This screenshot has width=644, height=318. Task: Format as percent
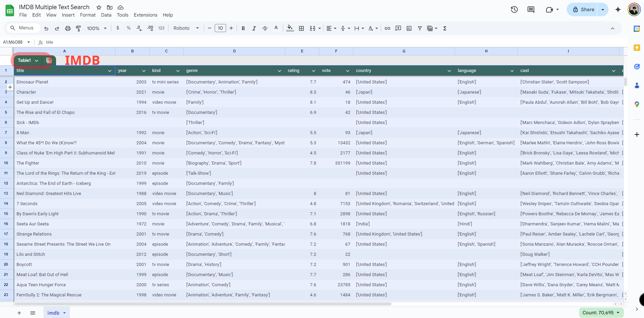[129, 28]
